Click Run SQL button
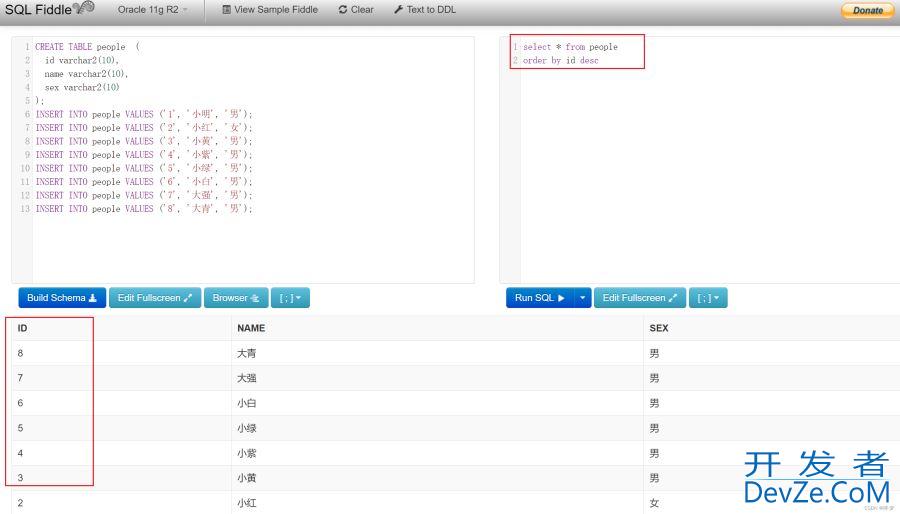This screenshot has width=900, height=514. pyautogui.click(x=540, y=298)
